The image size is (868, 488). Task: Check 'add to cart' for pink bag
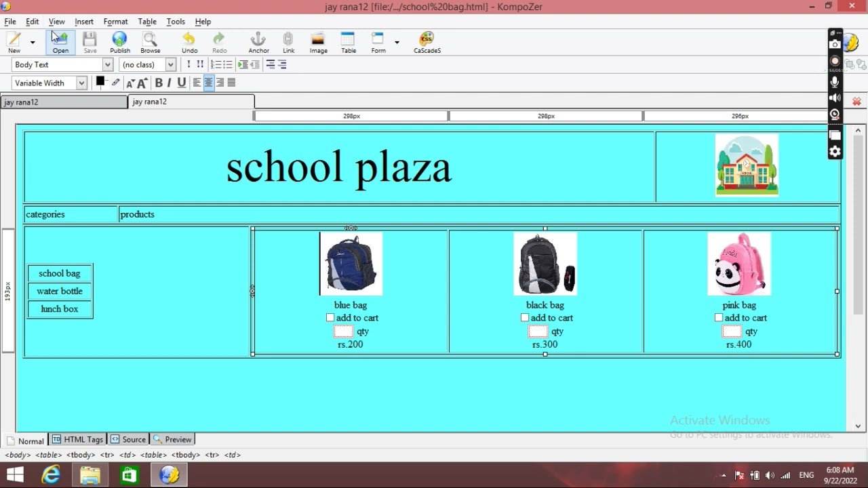[x=719, y=318]
